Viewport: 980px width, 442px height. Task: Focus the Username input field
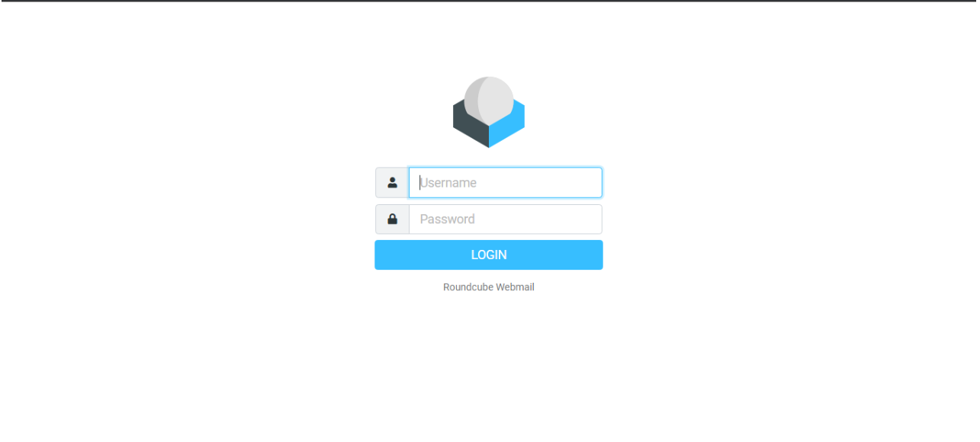pyautogui.click(x=506, y=183)
